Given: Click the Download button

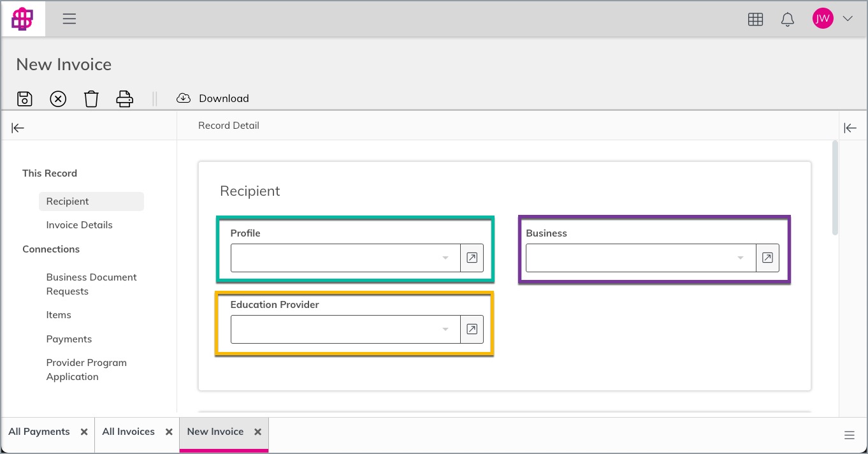Looking at the screenshot, I should pyautogui.click(x=213, y=98).
